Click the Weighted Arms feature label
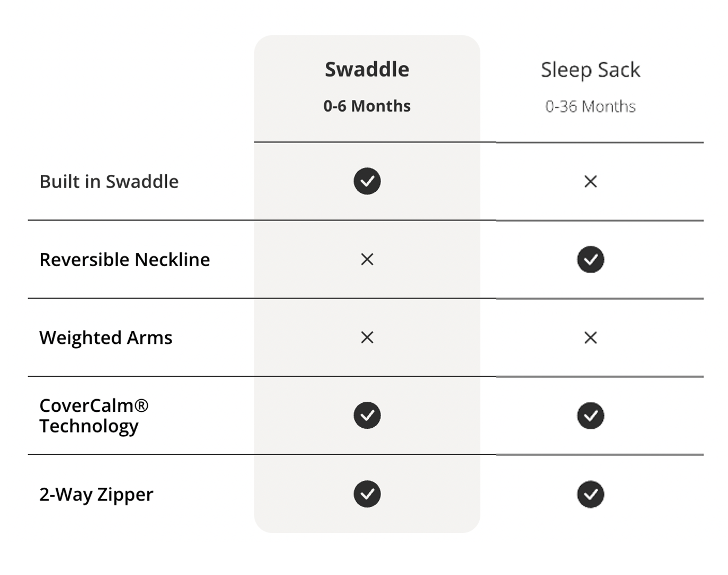This screenshot has width=728, height=575. (106, 338)
